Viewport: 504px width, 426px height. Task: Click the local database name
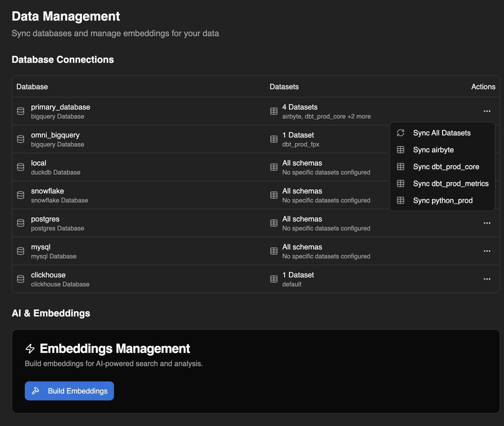click(39, 163)
